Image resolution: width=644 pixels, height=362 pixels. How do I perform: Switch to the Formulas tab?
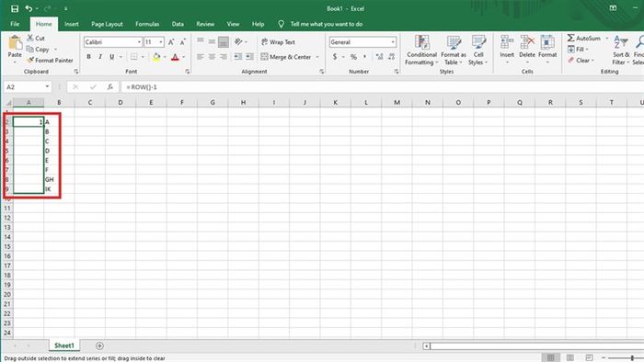click(147, 24)
